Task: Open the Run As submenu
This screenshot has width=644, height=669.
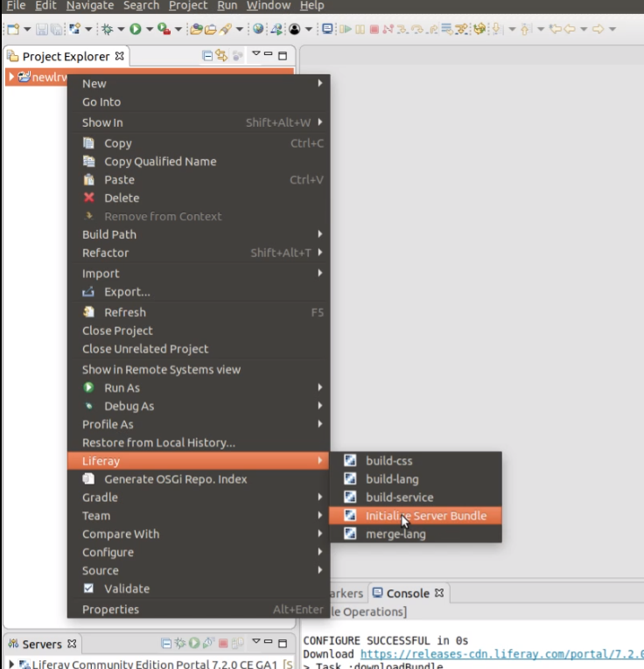Action: (199, 387)
